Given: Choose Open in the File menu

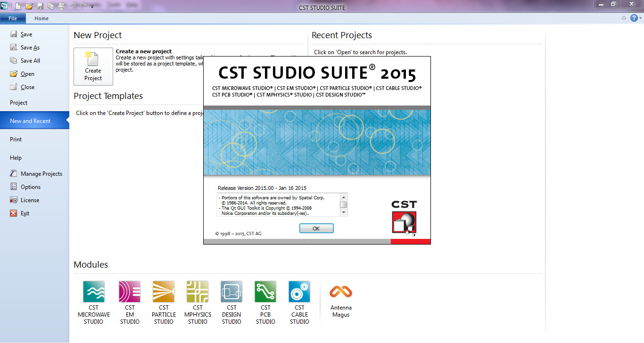Looking at the screenshot, I should (23, 74).
